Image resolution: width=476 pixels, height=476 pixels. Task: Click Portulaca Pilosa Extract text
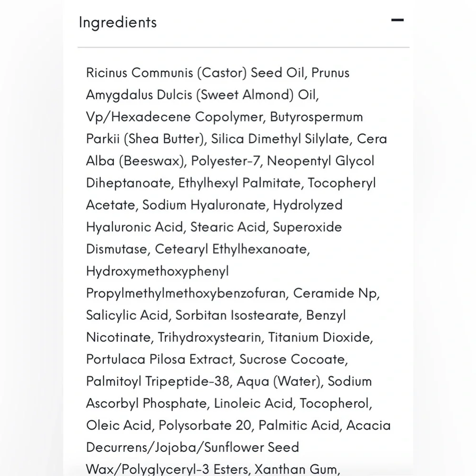[x=160, y=359]
